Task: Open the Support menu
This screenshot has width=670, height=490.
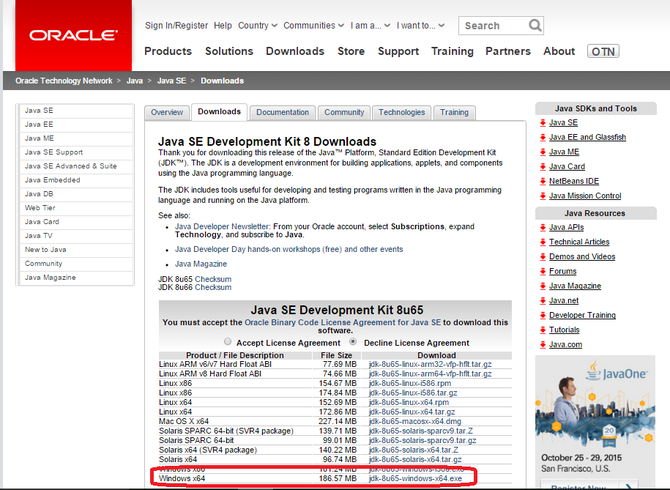Action: [398, 51]
